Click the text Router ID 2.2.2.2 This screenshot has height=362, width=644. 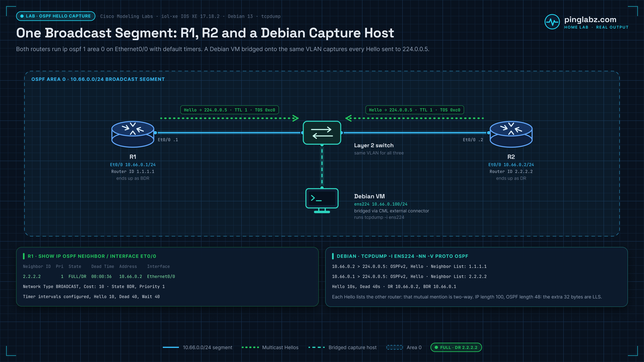(x=511, y=171)
